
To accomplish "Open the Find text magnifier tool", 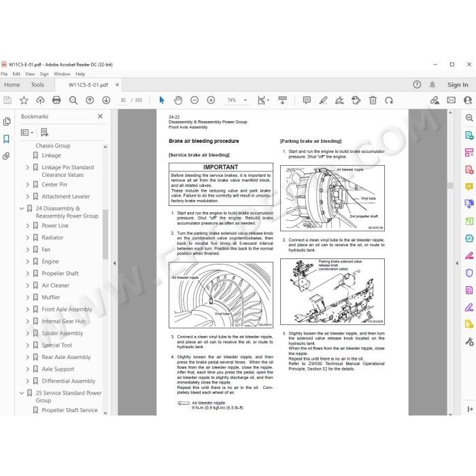I will coord(73,100).
